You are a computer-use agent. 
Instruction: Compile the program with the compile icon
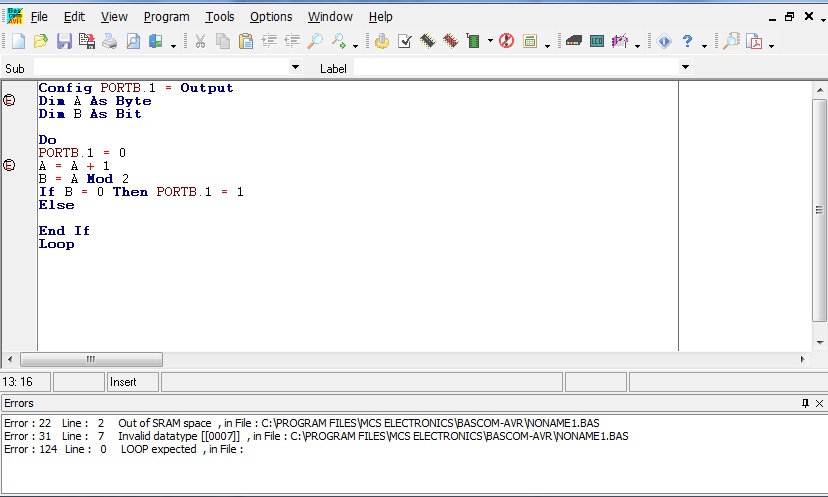pos(382,41)
